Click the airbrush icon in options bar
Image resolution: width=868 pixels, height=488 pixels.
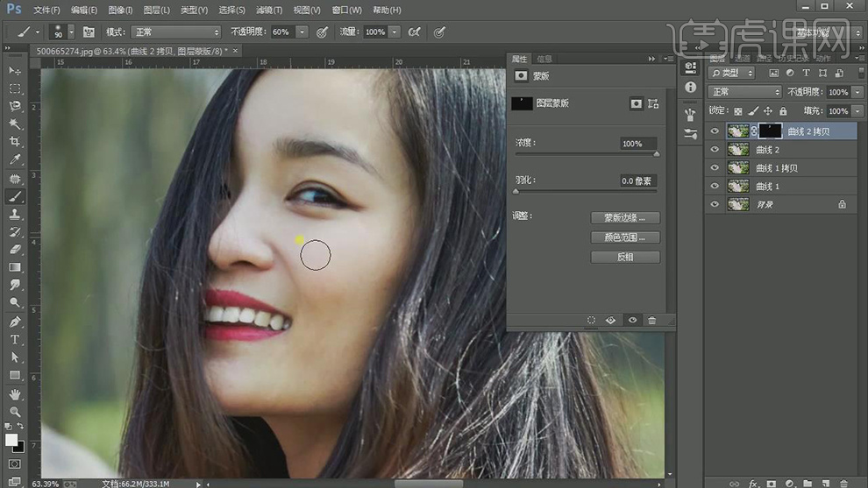click(x=414, y=32)
